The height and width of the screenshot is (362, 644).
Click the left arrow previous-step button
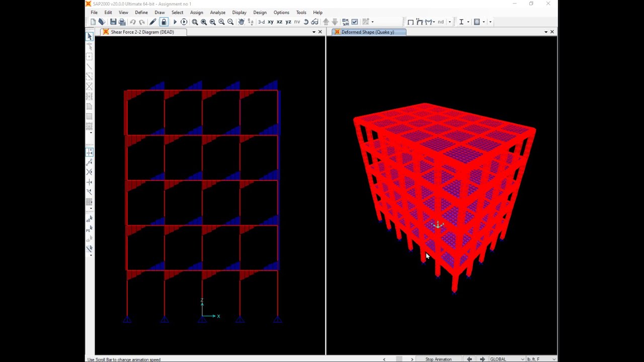point(469,359)
